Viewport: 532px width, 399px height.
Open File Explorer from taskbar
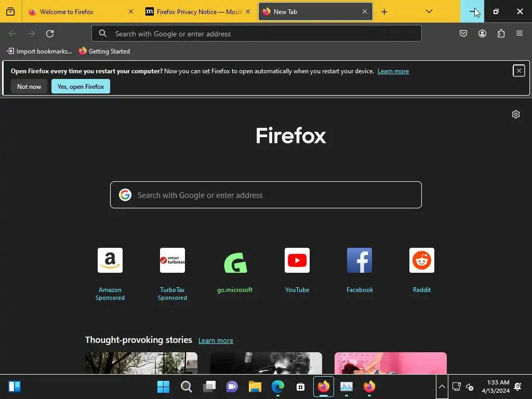pyautogui.click(x=255, y=387)
